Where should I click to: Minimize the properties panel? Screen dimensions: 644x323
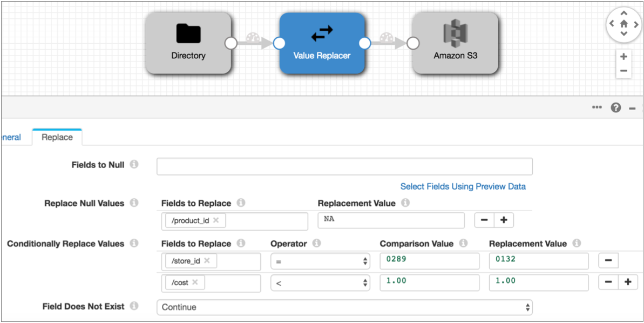click(x=632, y=107)
